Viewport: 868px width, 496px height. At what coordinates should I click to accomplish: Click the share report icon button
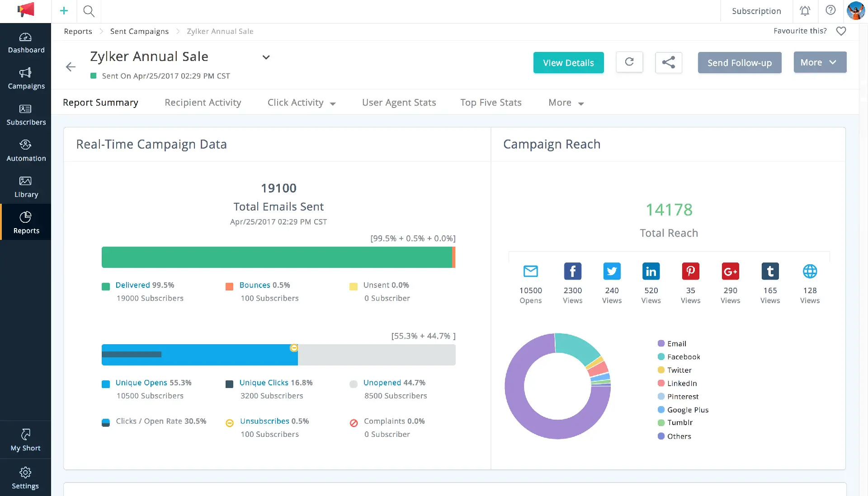tap(669, 62)
